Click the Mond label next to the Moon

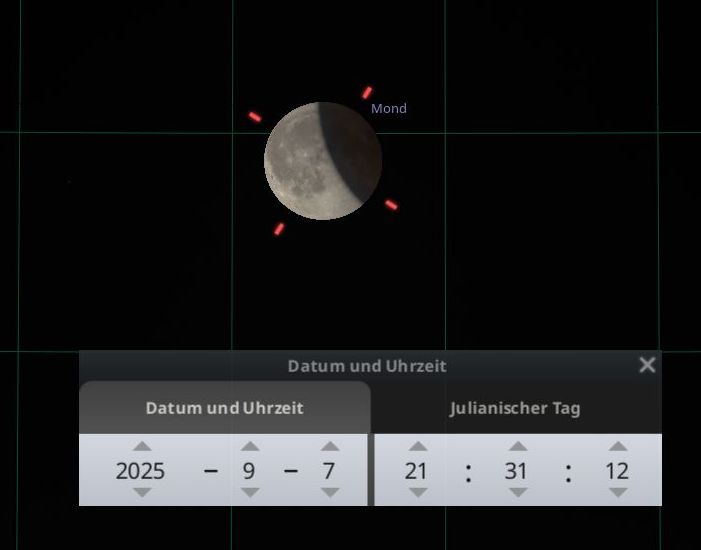coord(389,108)
